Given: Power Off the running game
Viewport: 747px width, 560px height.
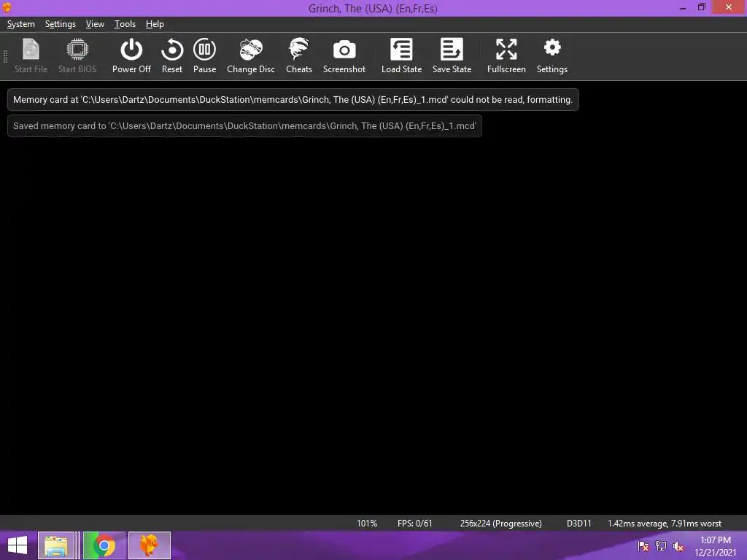Looking at the screenshot, I should (131, 55).
